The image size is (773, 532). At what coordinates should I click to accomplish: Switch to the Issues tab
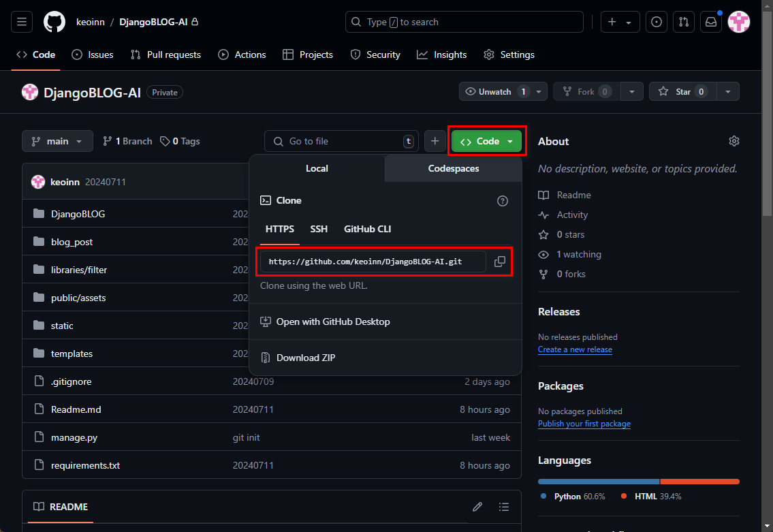coord(93,54)
